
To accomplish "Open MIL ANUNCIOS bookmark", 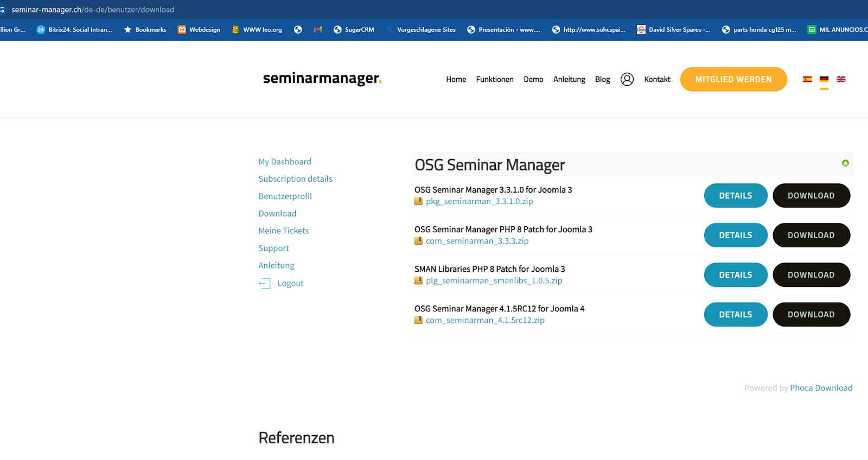I will (x=838, y=30).
